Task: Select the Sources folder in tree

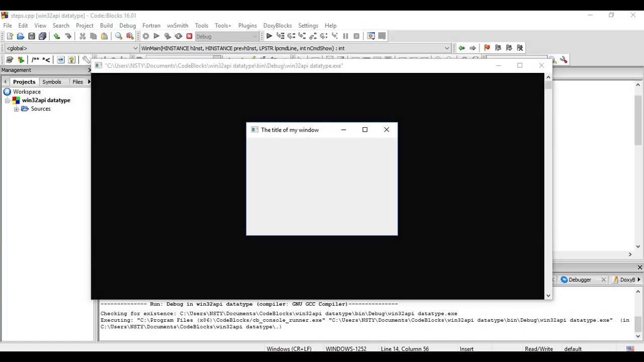Action: 41,109
